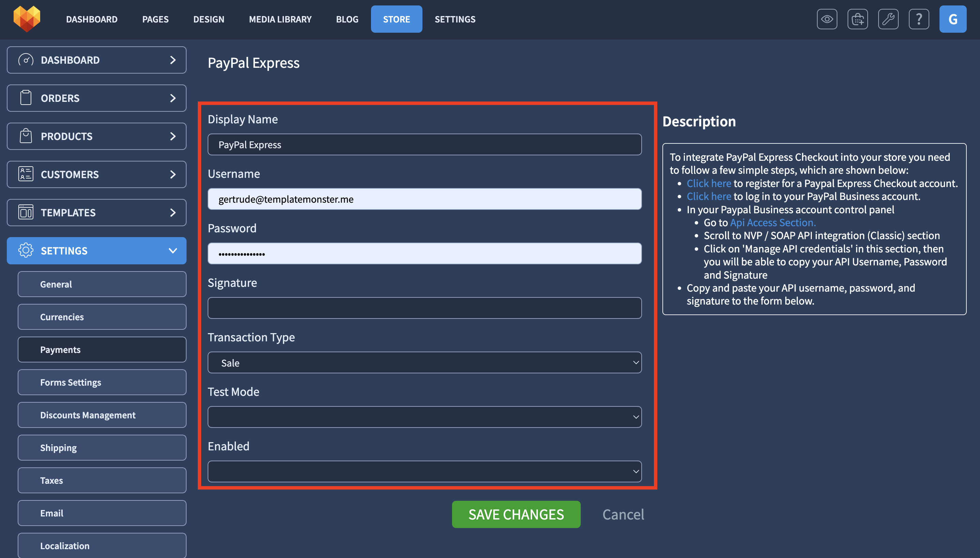
Task: Expand the Orders section chevron
Action: 173,98
